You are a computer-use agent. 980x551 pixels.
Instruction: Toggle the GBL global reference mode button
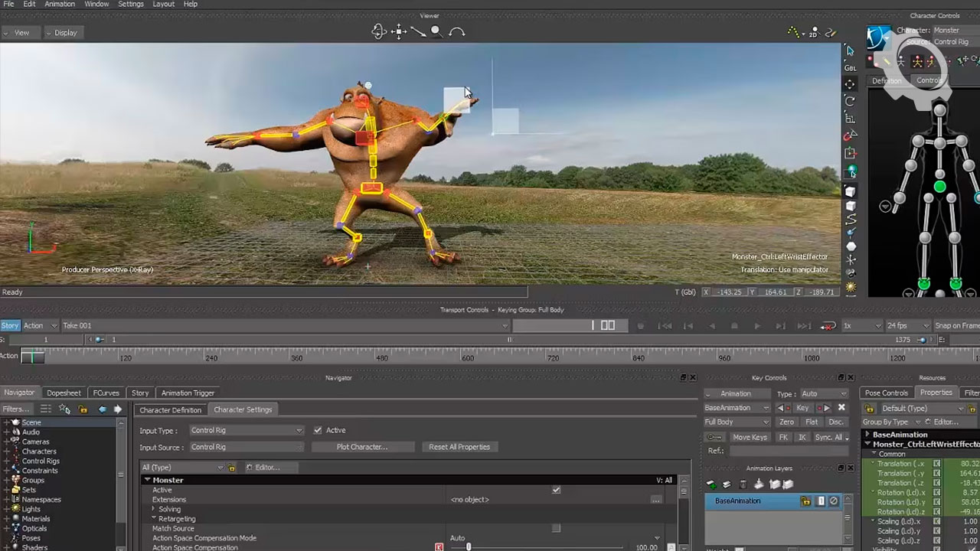[x=850, y=68]
